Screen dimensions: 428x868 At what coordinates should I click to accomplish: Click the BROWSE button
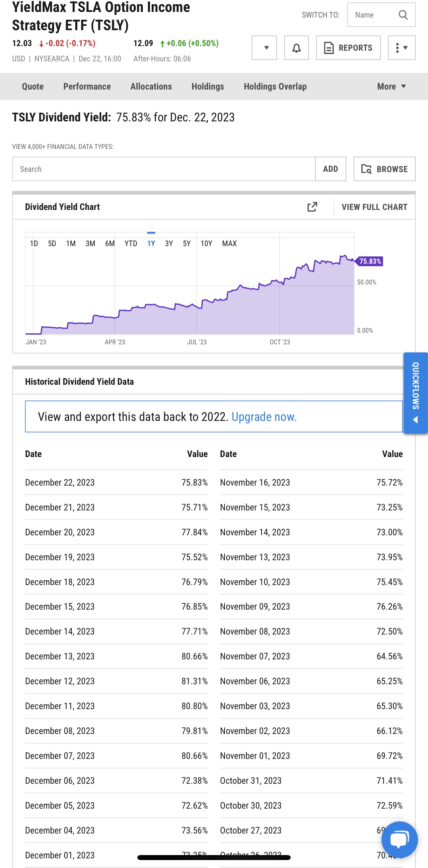point(384,169)
